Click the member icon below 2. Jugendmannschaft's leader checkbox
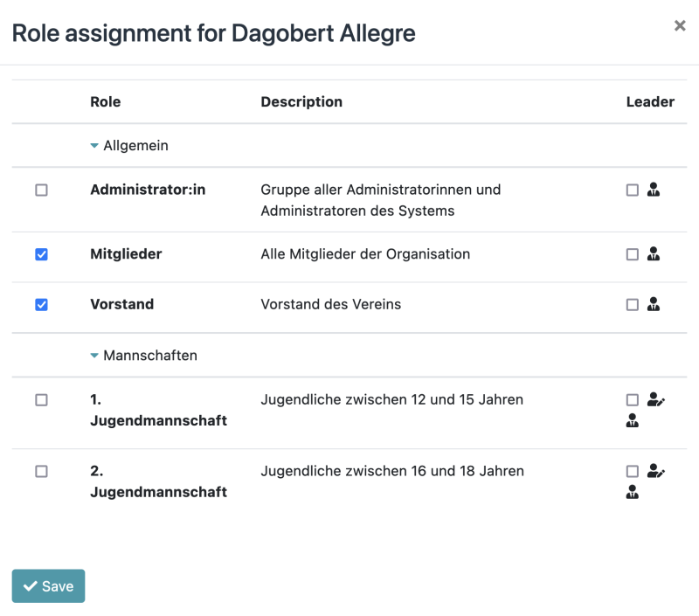 coord(631,492)
